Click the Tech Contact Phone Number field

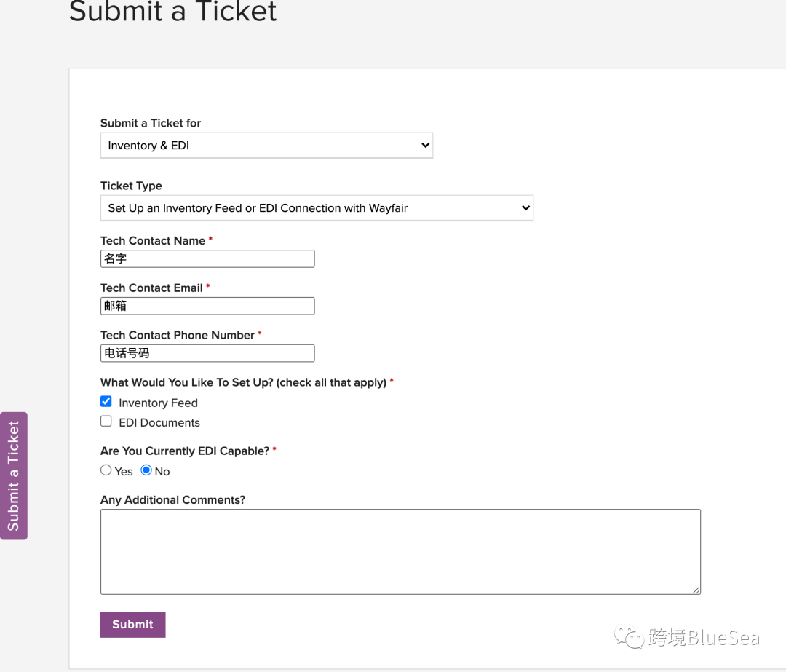coord(207,353)
